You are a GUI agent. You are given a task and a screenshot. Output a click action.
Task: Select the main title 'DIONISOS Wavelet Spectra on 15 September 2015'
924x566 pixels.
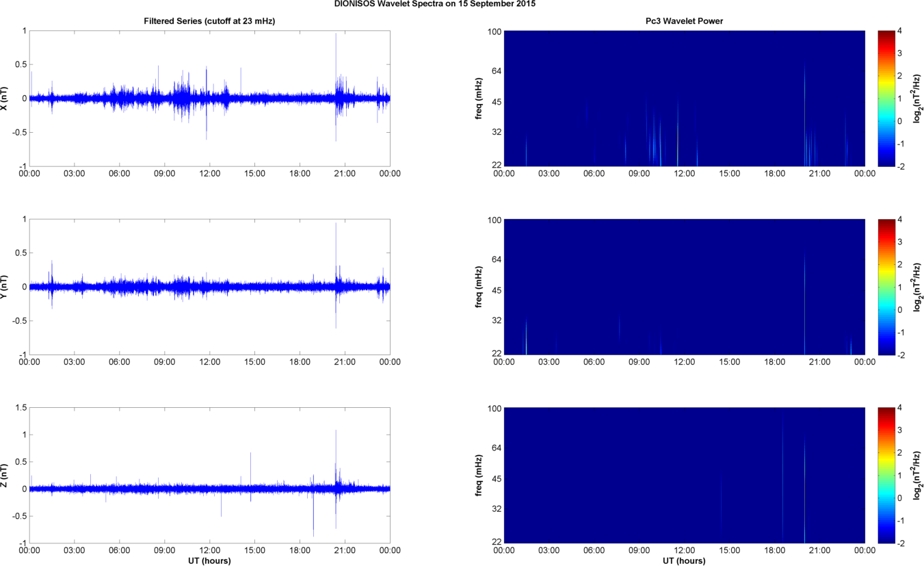[435, 4]
